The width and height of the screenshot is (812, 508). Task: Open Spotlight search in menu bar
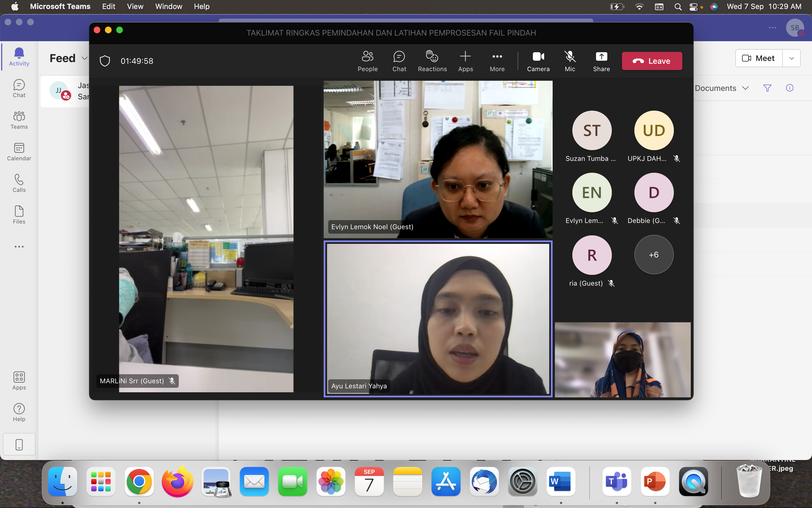tap(678, 7)
